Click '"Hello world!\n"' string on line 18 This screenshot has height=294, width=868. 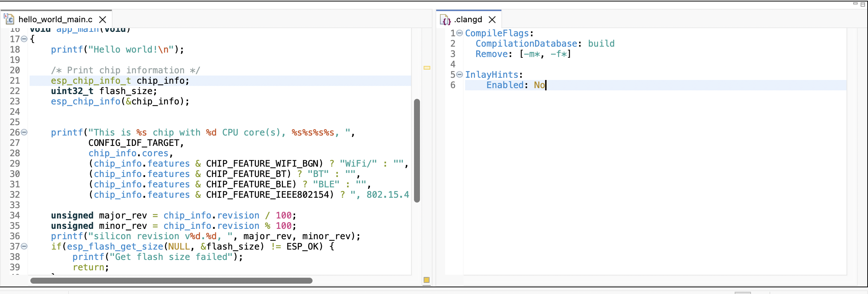pos(131,50)
